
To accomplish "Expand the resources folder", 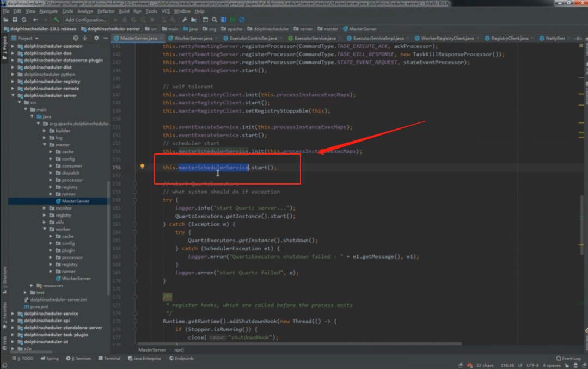I will pos(32,285).
